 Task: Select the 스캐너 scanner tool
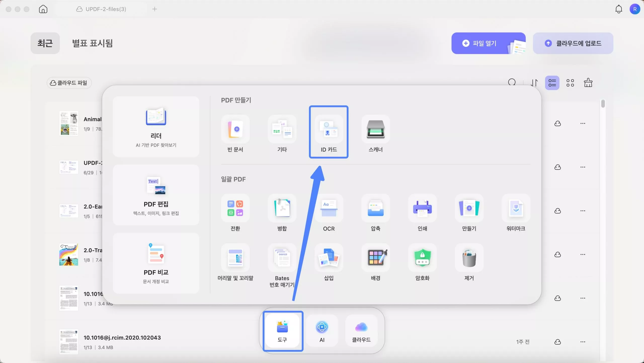[375, 129]
